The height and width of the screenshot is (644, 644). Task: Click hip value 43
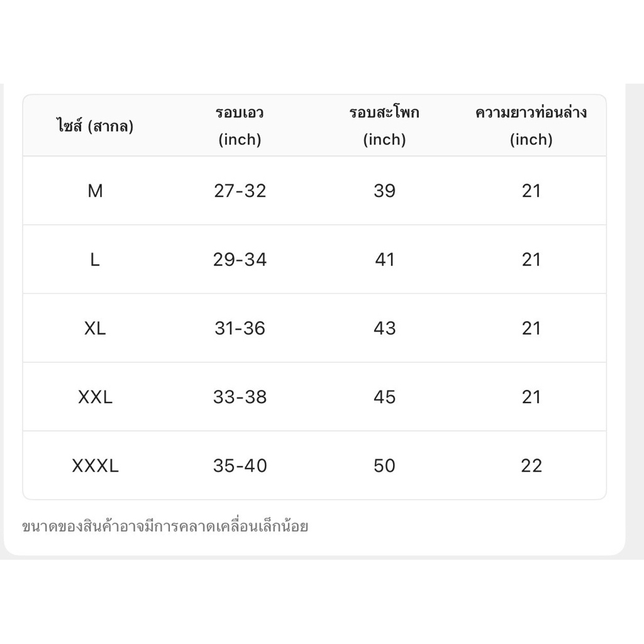(x=384, y=328)
